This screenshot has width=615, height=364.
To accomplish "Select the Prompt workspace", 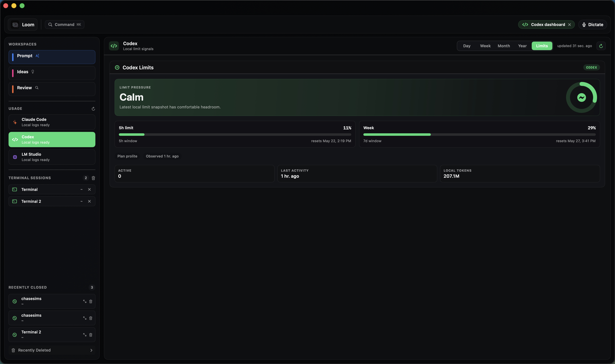I will (x=52, y=57).
